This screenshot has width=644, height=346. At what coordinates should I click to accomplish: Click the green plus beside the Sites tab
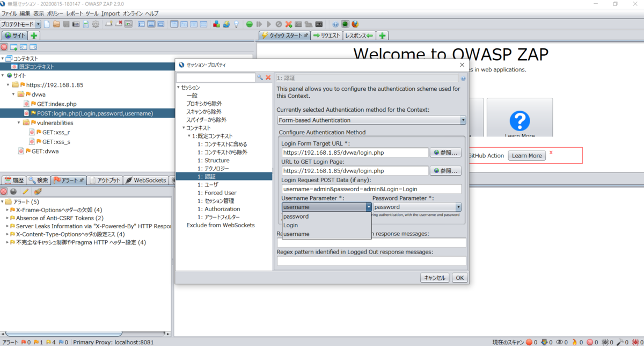(34, 35)
